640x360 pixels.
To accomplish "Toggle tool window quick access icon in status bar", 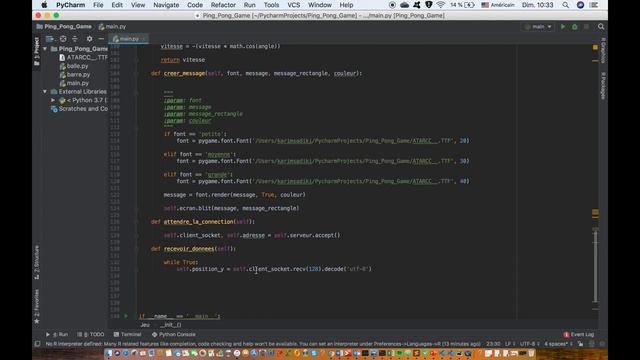I will tap(37, 344).
